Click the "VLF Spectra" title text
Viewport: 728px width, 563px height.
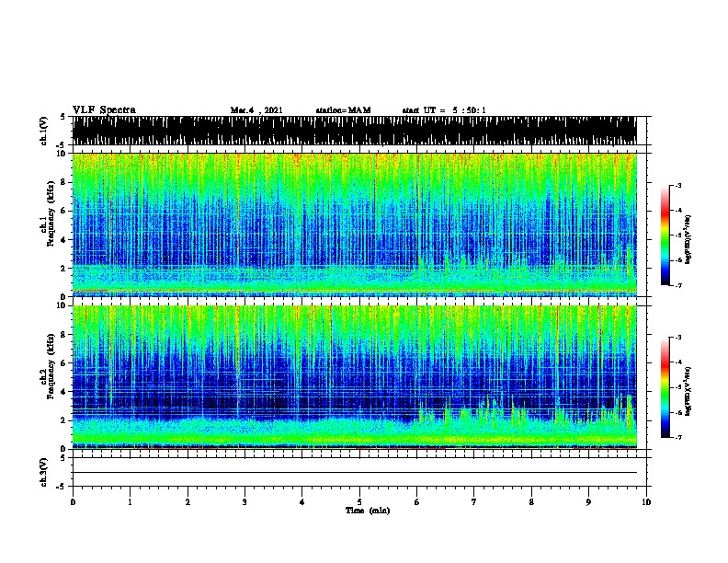[104, 110]
